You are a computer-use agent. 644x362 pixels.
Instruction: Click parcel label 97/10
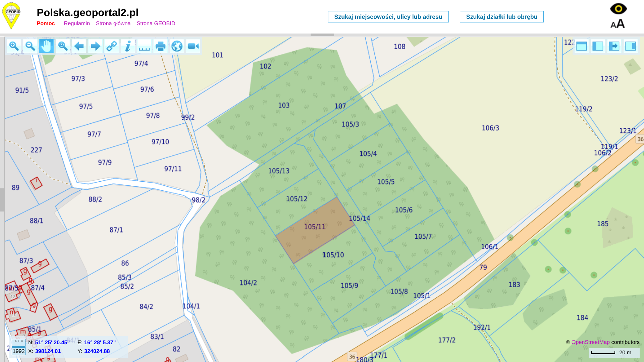pos(160,142)
